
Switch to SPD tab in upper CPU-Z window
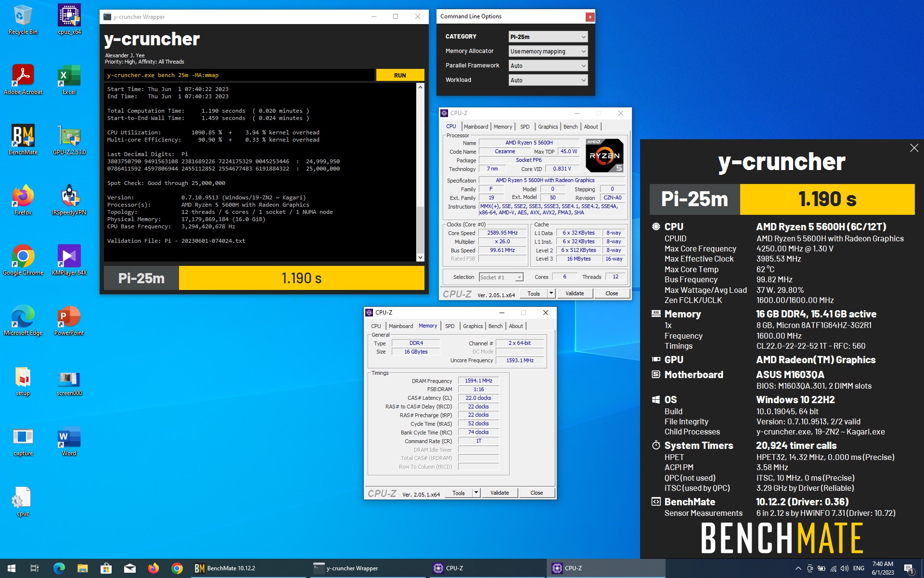click(525, 127)
